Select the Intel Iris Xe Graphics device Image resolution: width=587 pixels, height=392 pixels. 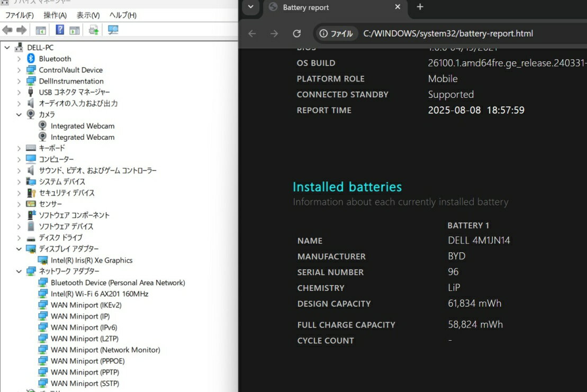91,260
